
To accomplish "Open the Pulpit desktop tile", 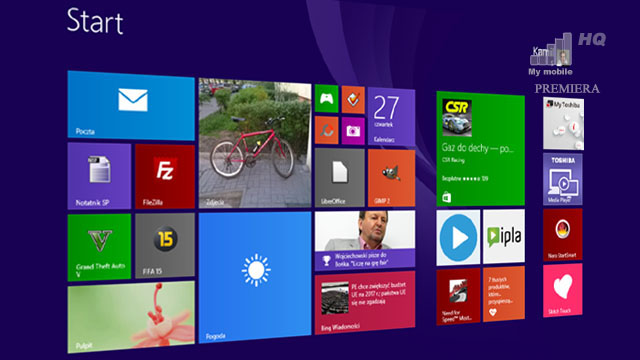I will 131,317.
